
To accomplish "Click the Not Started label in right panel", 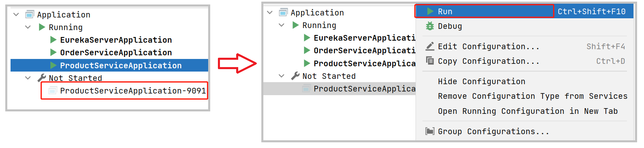I will (x=329, y=76).
